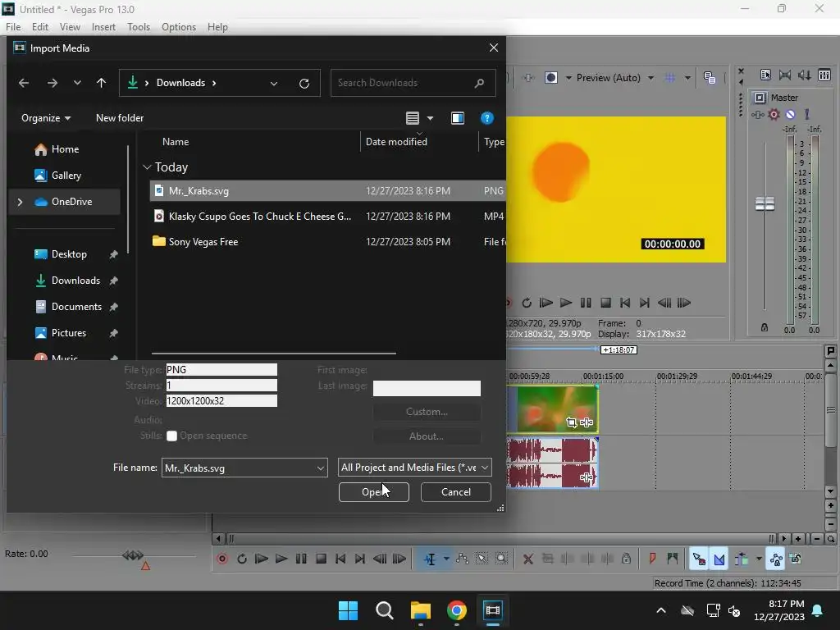840x630 pixels.
Task: Enable the Open sequence checkbox
Action: click(171, 436)
